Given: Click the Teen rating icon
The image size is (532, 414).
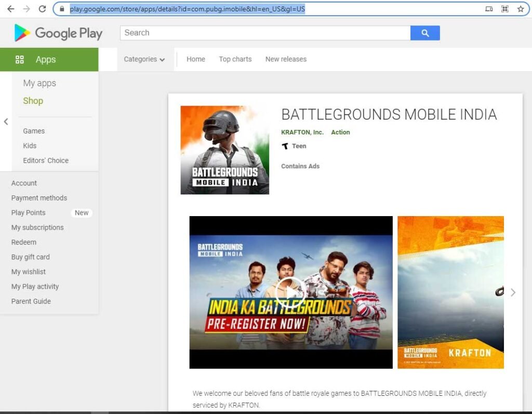Looking at the screenshot, I should pyautogui.click(x=285, y=146).
